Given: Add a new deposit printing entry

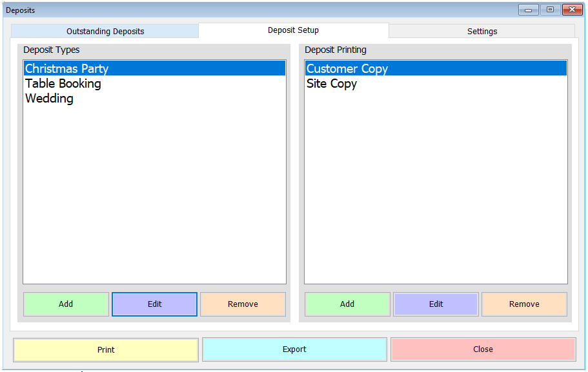Looking at the screenshot, I should pyautogui.click(x=347, y=304).
